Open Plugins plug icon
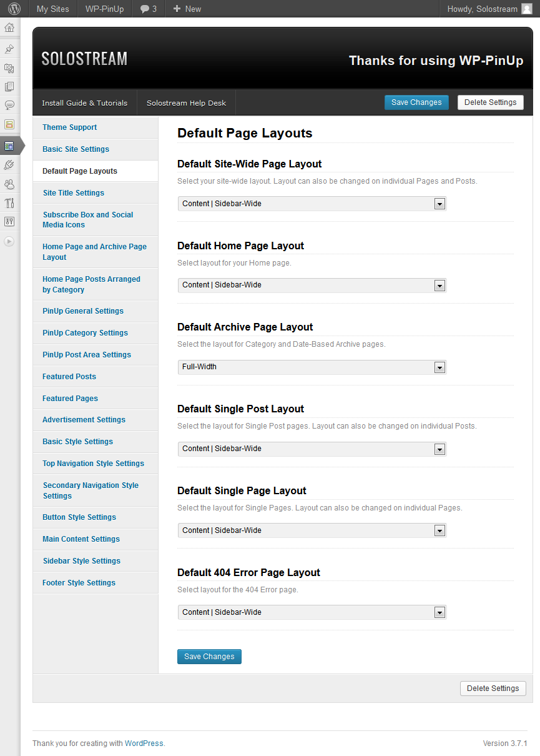 click(9, 165)
